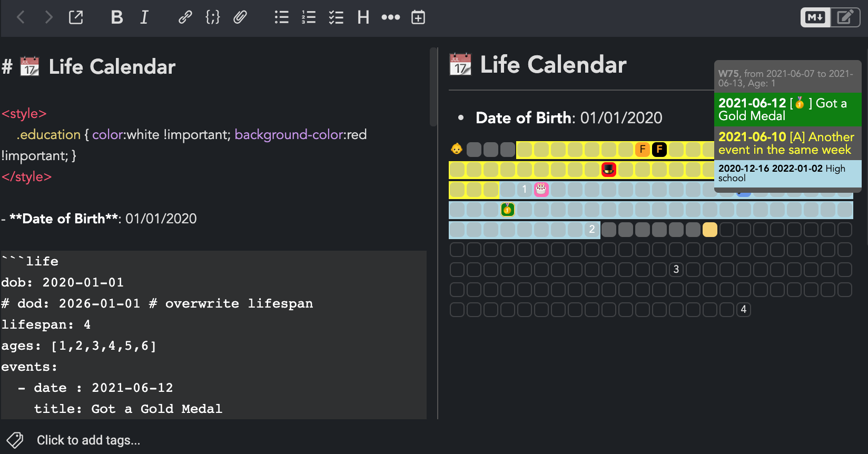Click the W75 week header in tooltip
Screen dimensions: 868x454
[787, 78]
